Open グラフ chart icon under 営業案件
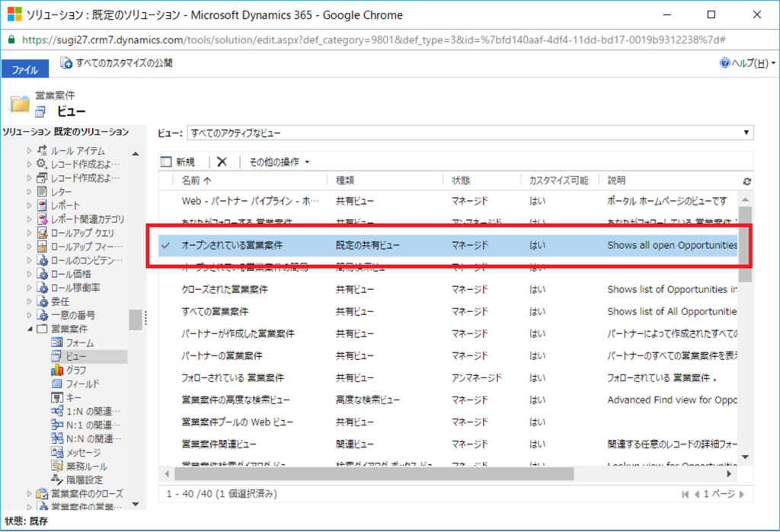Image resolution: width=780 pixels, height=532 pixels. coord(56,370)
